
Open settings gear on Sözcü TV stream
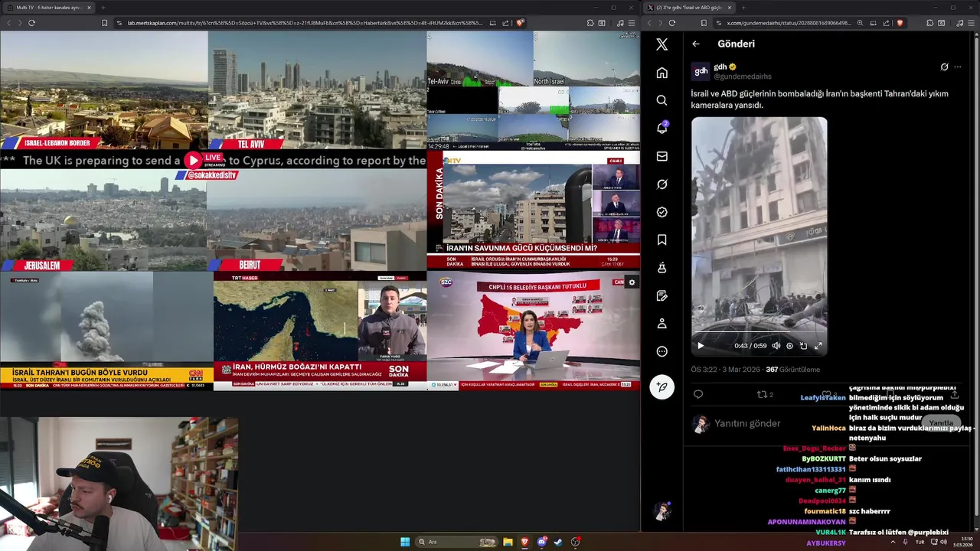(632, 282)
